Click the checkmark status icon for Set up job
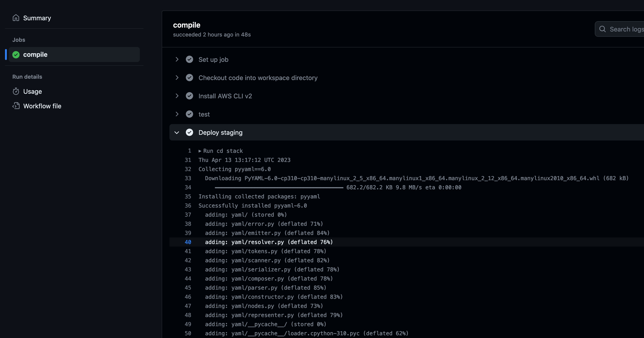The width and height of the screenshot is (644, 338). (x=189, y=59)
